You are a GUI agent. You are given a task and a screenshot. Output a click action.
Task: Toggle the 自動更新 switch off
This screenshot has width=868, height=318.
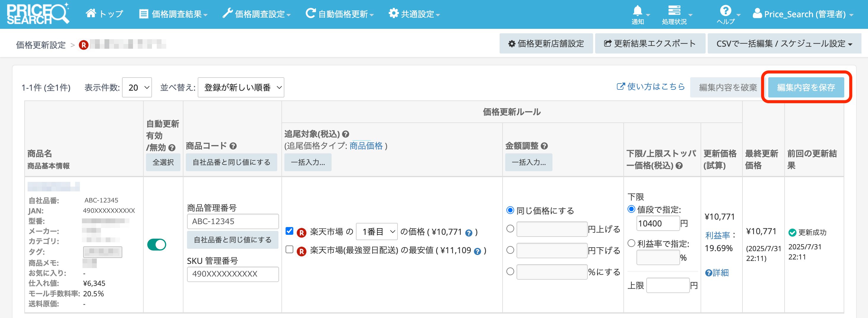(157, 245)
